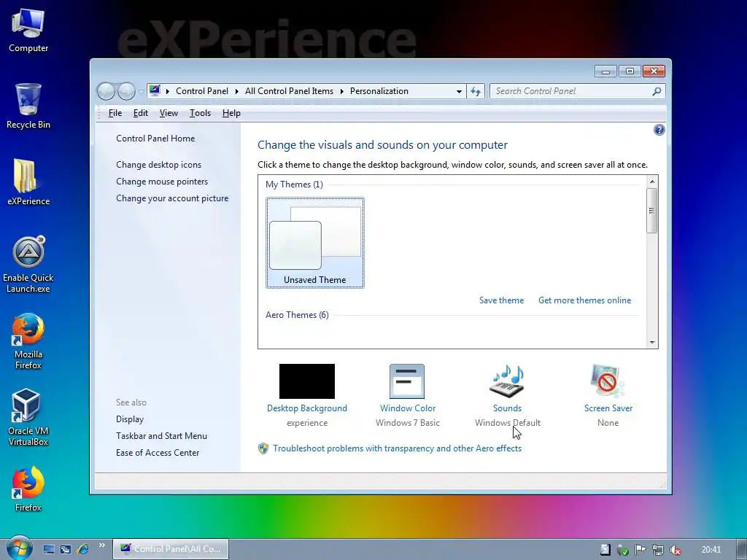Click the search magnifier icon
747x560 pixels.
point(657,91)
